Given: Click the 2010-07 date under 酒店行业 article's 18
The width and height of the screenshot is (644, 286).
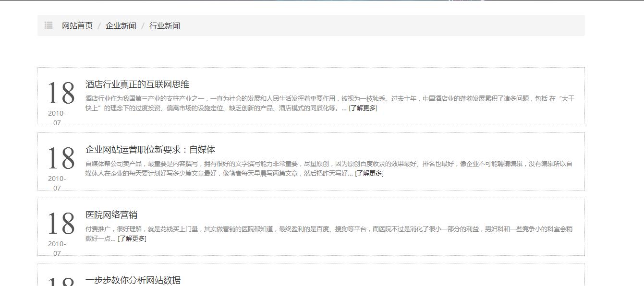Looking at the screenshot, I should (57, 118).
